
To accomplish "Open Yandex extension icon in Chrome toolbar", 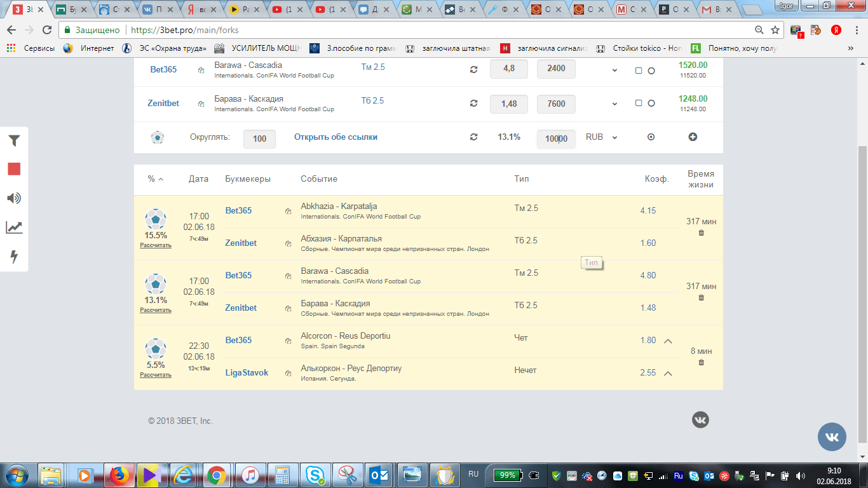I will 837,30.
